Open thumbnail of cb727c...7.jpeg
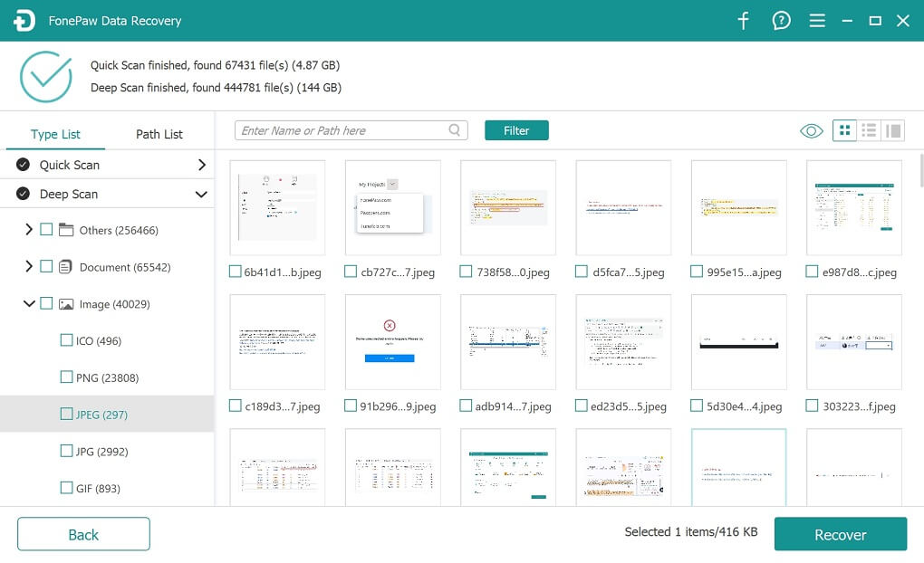924x563 pixels. (x=393, y=207)
